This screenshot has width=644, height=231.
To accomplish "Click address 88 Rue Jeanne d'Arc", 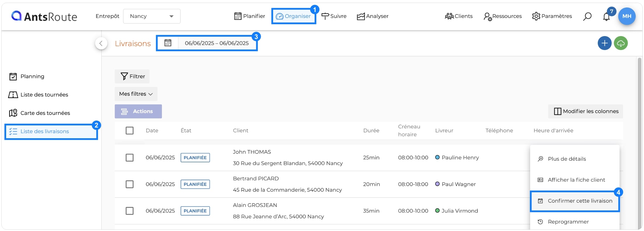I will [x=278, y=217].
